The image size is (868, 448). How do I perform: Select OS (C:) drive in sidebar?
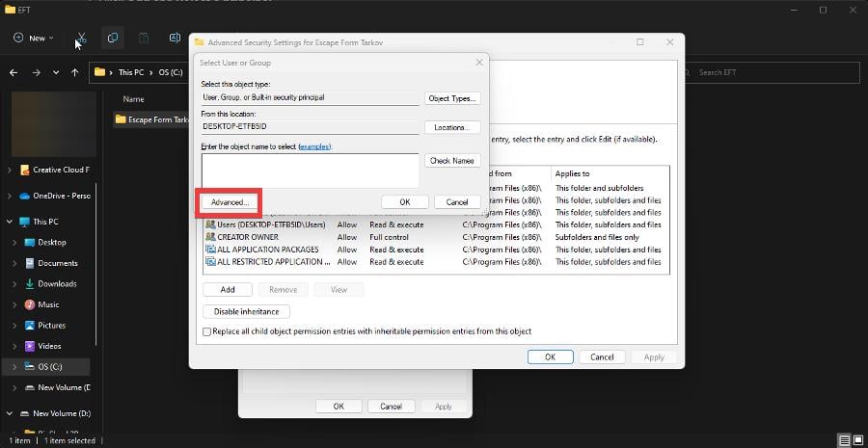(47, 367)
